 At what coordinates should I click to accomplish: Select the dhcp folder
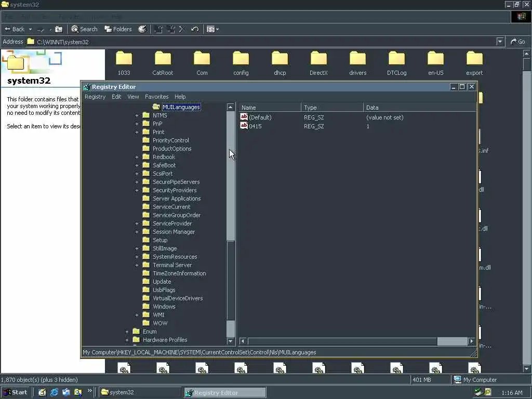280,63
